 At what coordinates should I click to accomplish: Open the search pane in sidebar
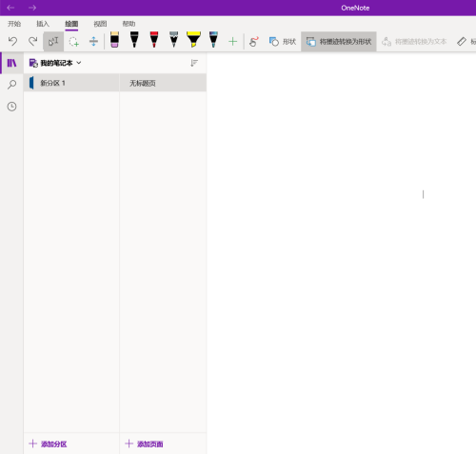coord(11,85)
